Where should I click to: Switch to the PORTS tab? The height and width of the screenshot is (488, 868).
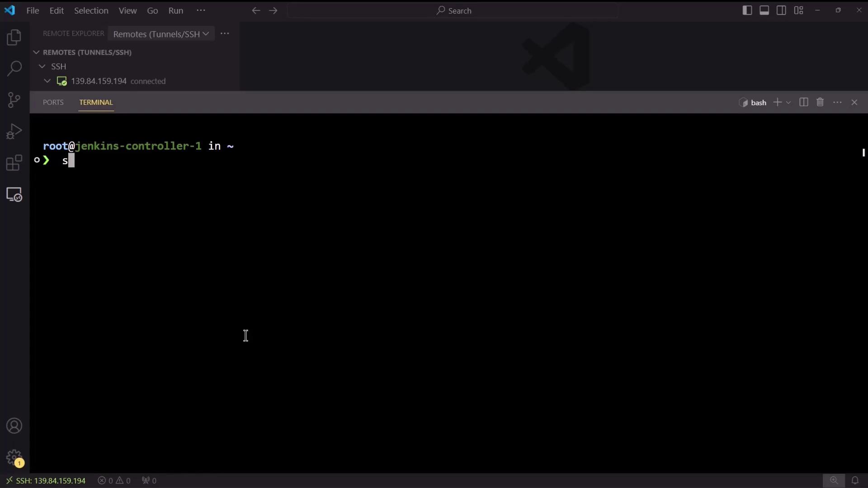click(53, 103)
